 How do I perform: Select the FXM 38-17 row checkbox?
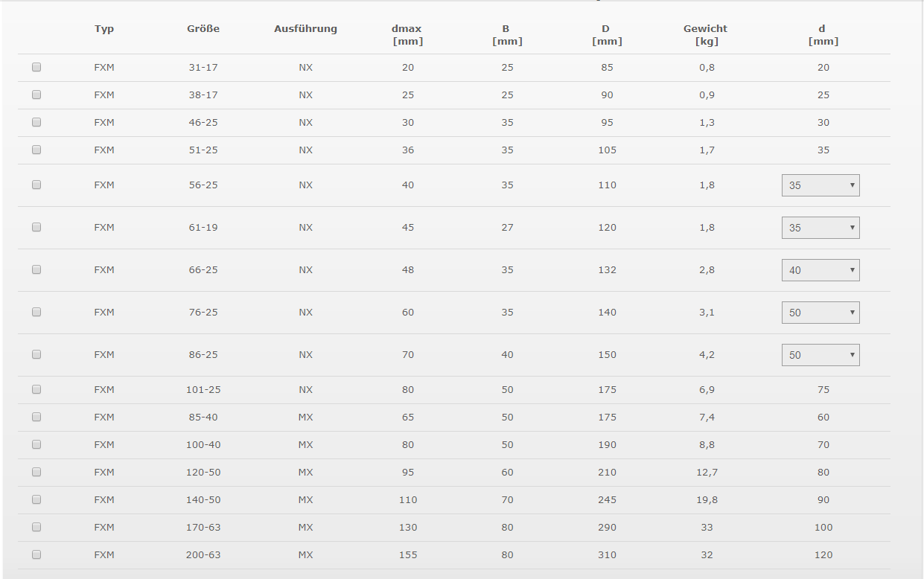(x=36, y=95)
